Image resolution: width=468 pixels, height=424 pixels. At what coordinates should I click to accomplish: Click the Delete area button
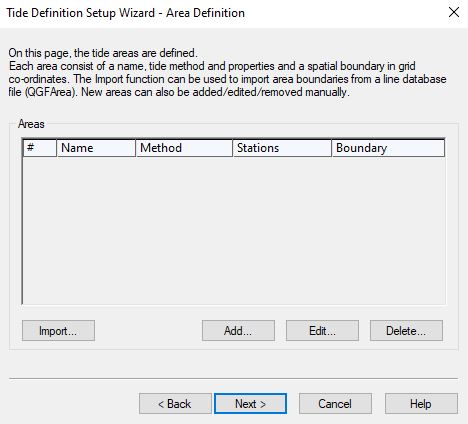pos(406,331)
